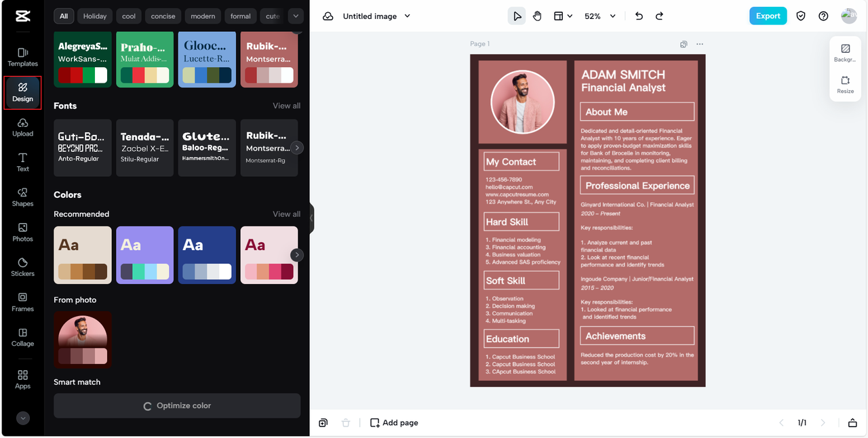
Task: Choose the Tenada Zacbel font pairing
Action: pos(145,148)
